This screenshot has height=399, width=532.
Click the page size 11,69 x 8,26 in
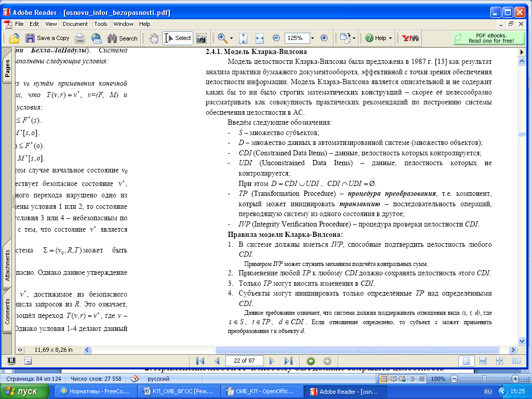pos(54,350)
